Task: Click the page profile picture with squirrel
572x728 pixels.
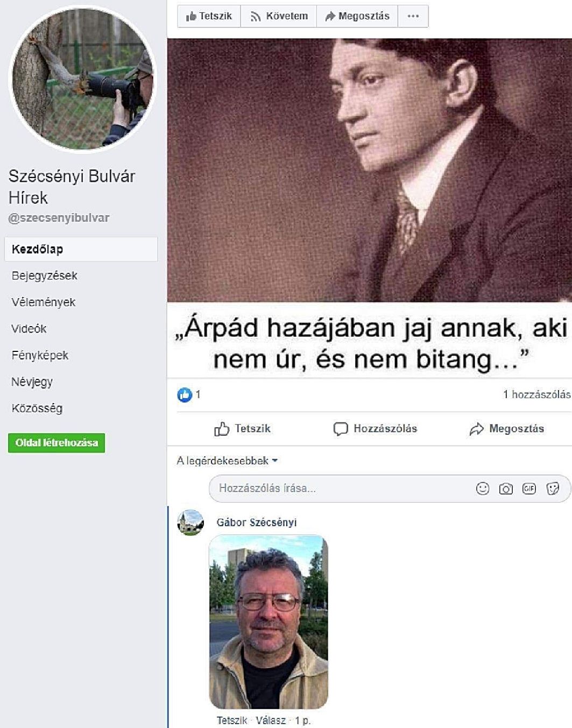Action: pyautogui.click(x=83, y=79)
